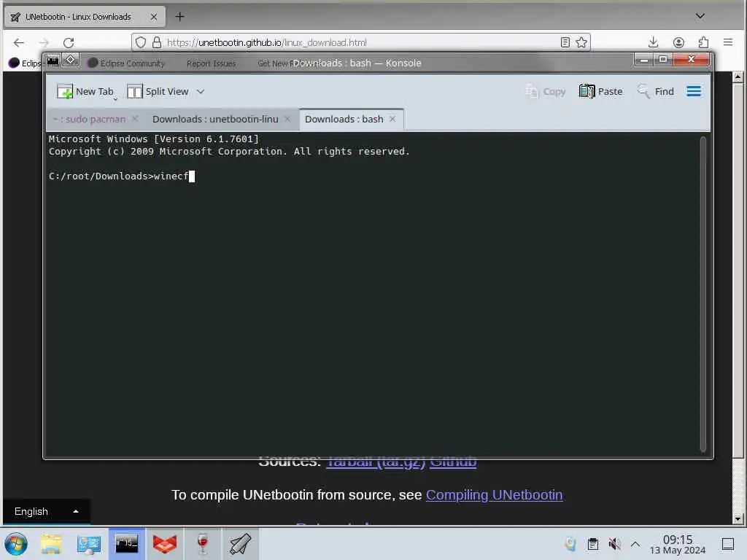This screenshot has height=560, width=747.
Task: Click the browser page scrollbar up arrow
Action: click(738, 76)
